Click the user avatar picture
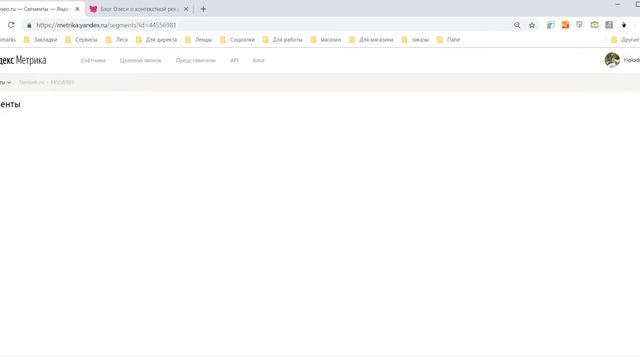640x360 pixels. click(x=612, y=60)
